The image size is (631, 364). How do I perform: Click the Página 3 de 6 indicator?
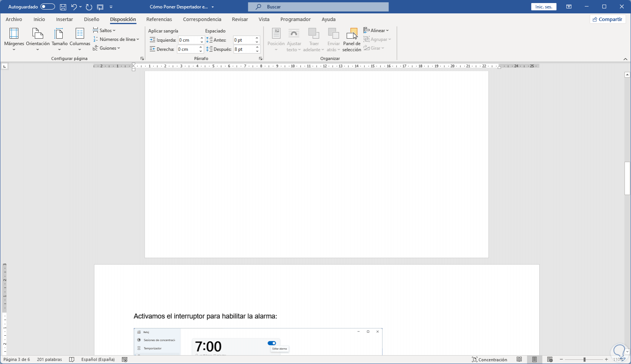tap(16, 359)
